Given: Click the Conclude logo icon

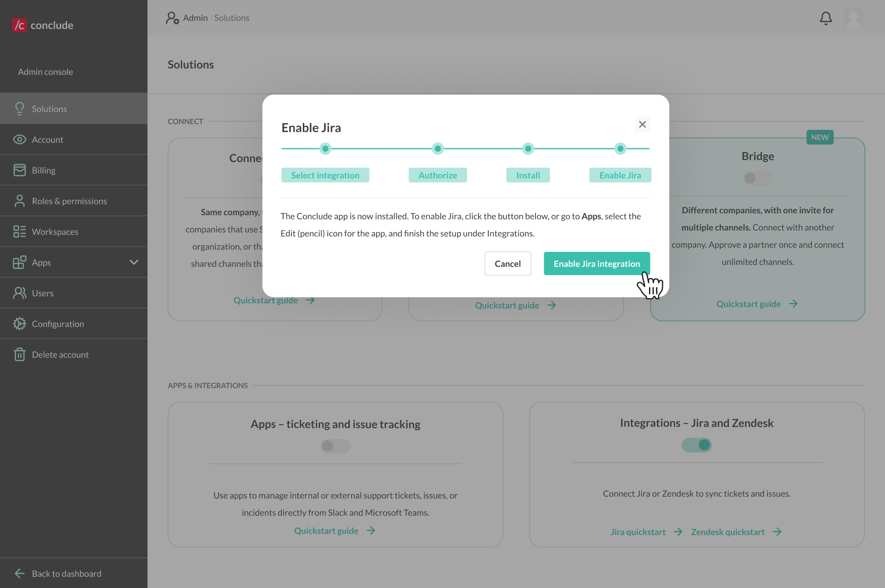Looking at the screenshot, I should point(19,25).
